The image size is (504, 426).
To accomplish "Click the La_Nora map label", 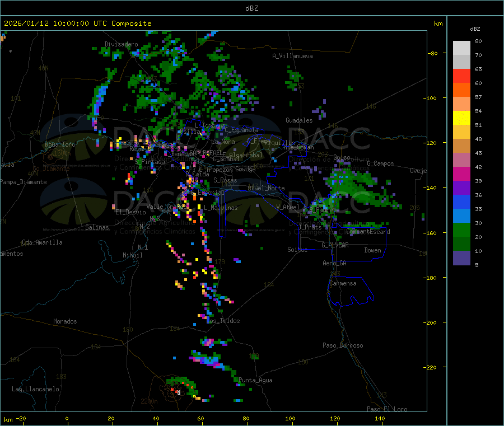I will (x=223, y=142).
